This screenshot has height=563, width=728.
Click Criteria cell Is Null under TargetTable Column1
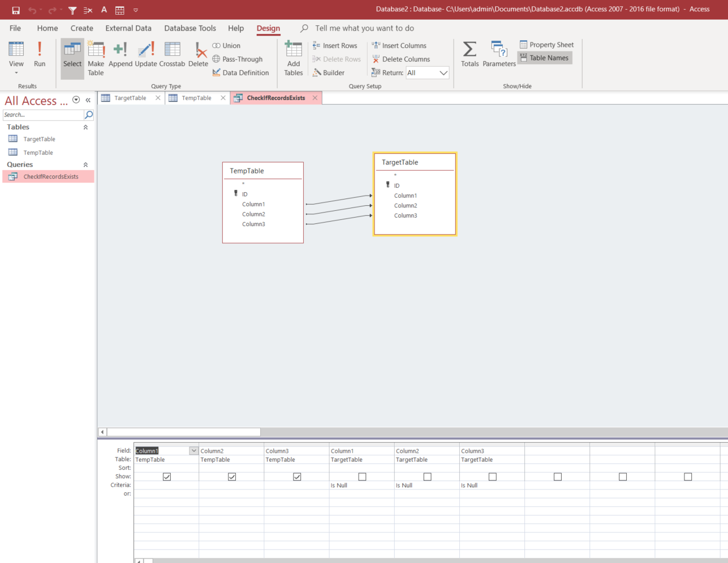(x=362, y=486)
